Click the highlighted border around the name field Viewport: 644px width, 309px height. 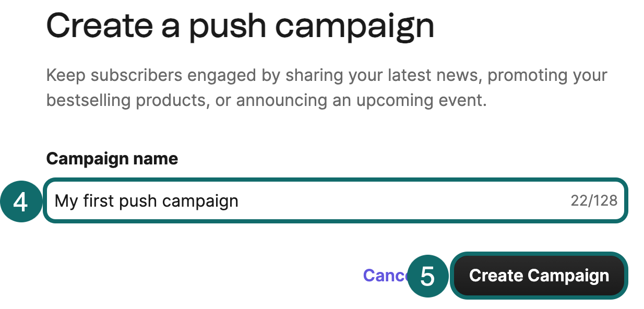(x=334, y=181)
